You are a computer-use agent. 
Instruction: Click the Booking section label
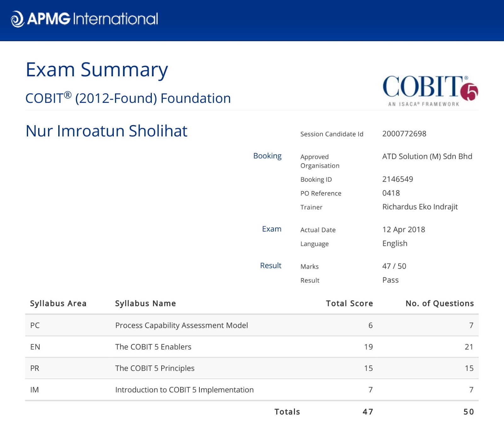[x=267, y=156]
